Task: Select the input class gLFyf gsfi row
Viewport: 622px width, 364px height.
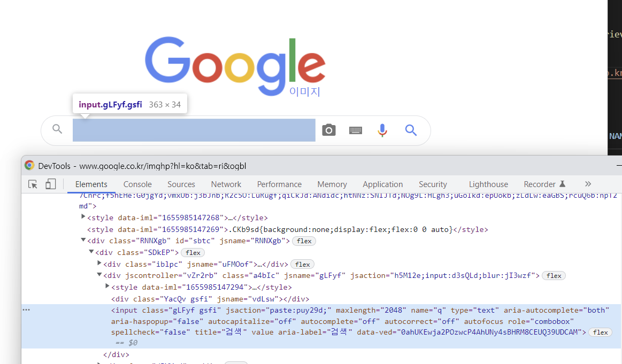Action: coord(321,327)
